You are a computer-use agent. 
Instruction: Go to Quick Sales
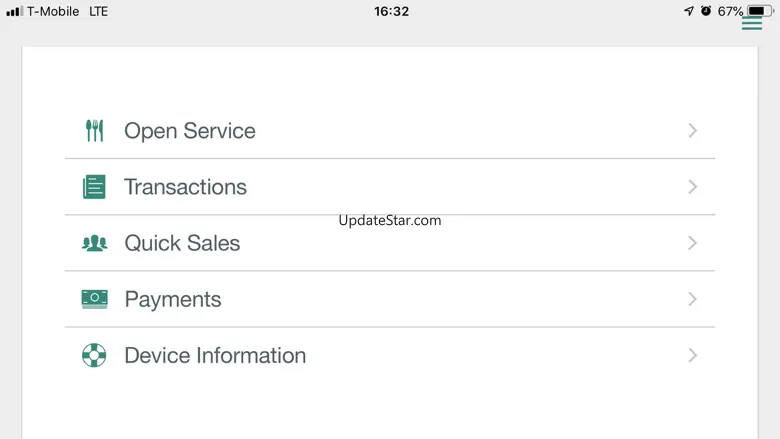(182, 243)
